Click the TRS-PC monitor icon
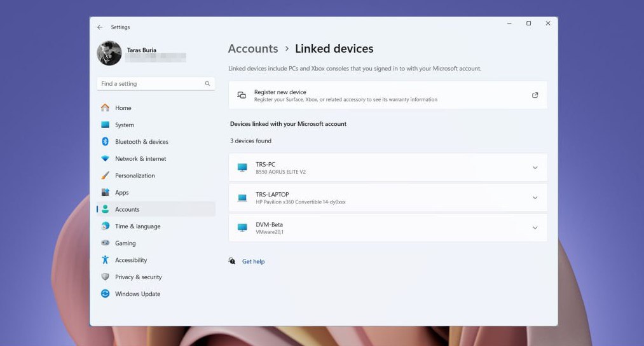 pos(242,168)
